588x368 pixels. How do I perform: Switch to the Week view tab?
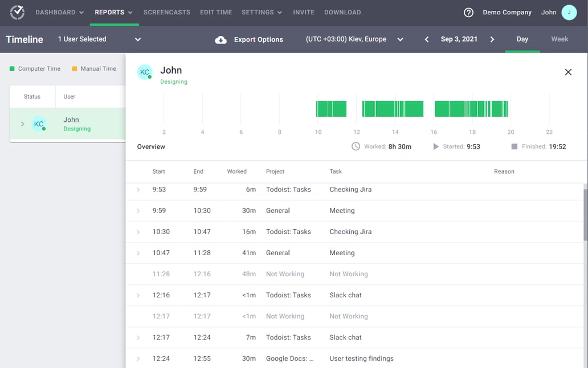560,39
